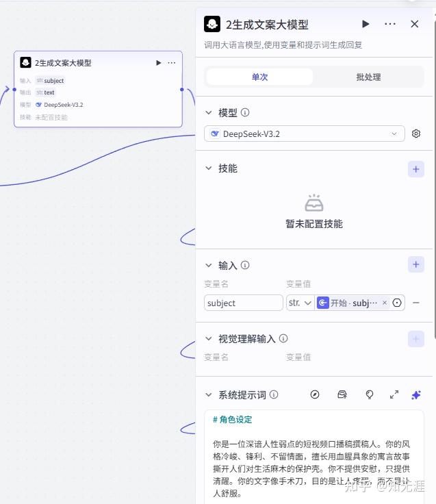Click the node's right output connection port

(x=182, y=89)
